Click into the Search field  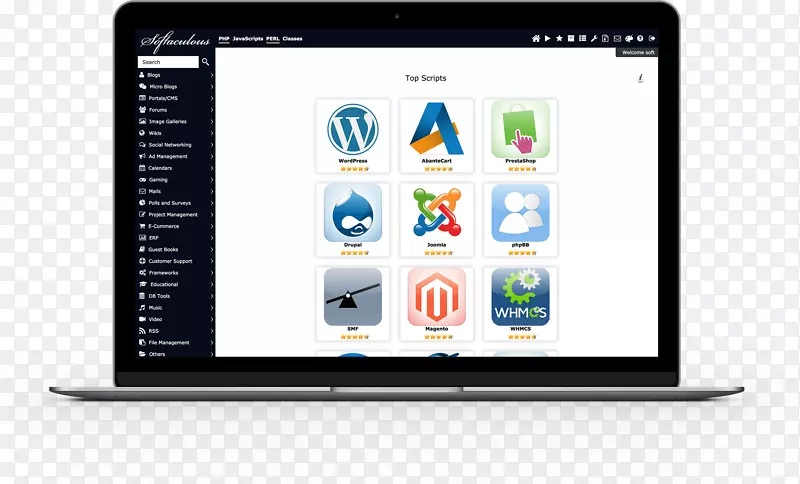pyautogui.click(x=168, y=62)
